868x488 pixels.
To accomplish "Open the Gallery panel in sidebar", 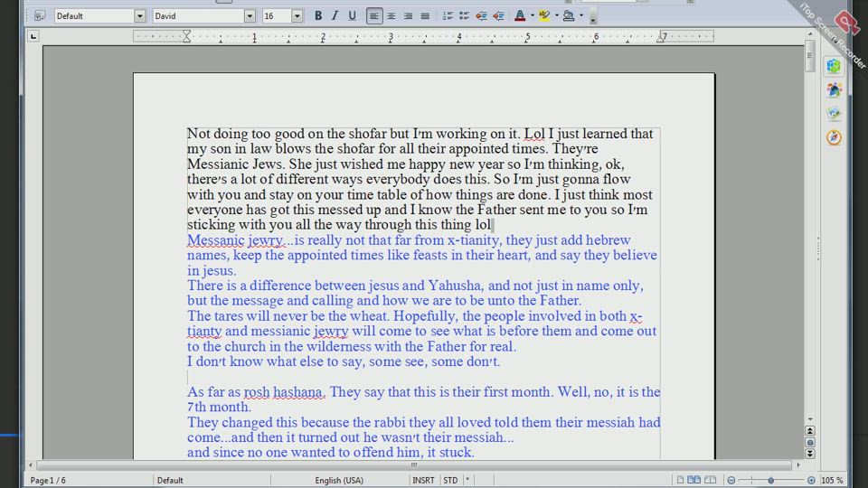I will click(834, 114).
